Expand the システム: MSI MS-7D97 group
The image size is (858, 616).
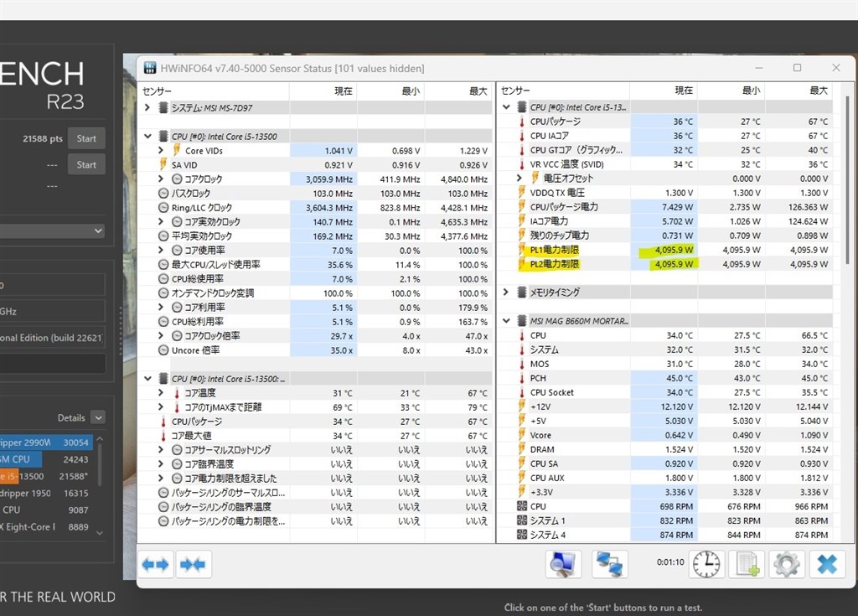coord(147,107)
